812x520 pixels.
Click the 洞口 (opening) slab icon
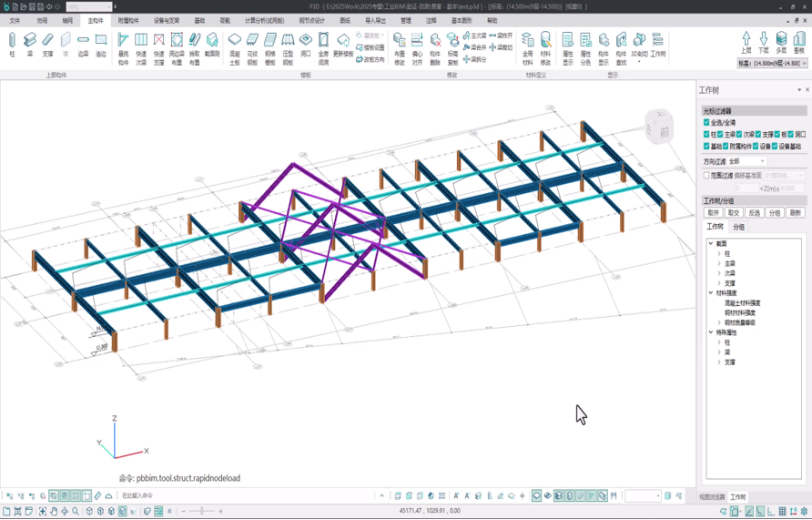tap(306, 43)
